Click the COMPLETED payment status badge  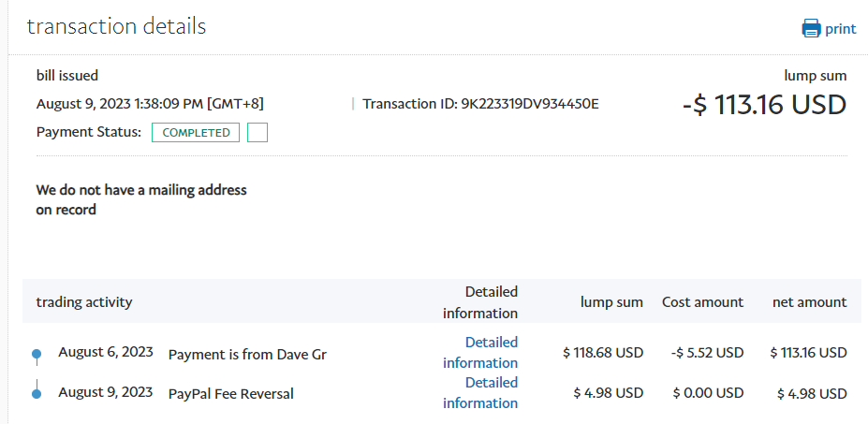(x=196, y=133)
